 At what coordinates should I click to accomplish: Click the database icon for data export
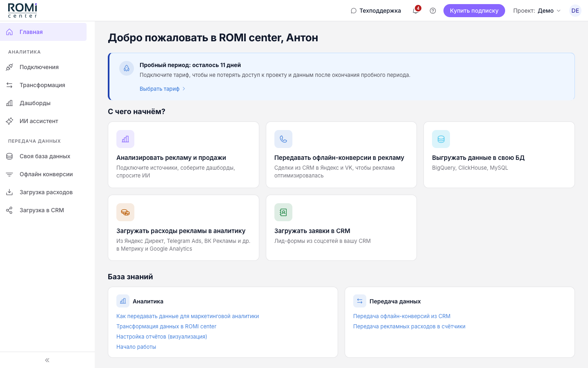[441, 139]
